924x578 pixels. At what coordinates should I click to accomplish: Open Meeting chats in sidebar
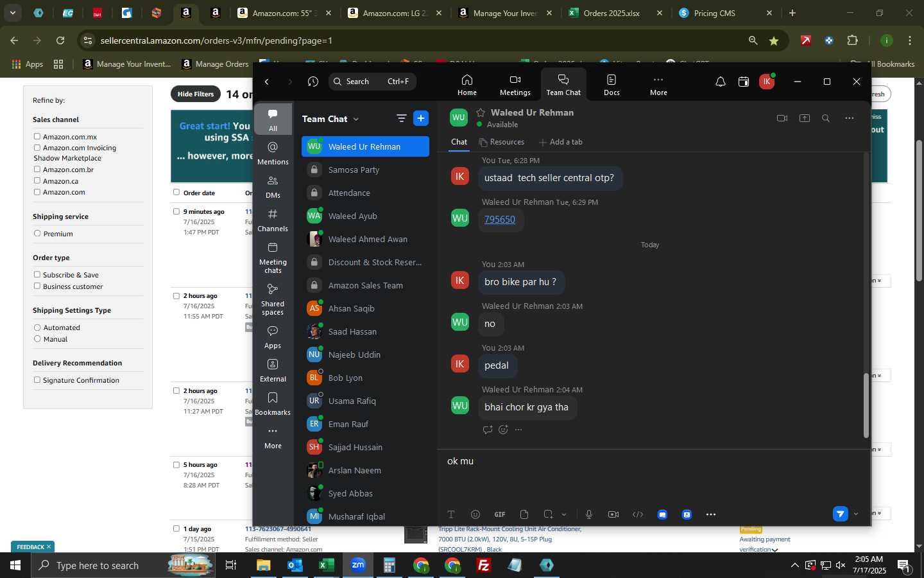[273, 257]
